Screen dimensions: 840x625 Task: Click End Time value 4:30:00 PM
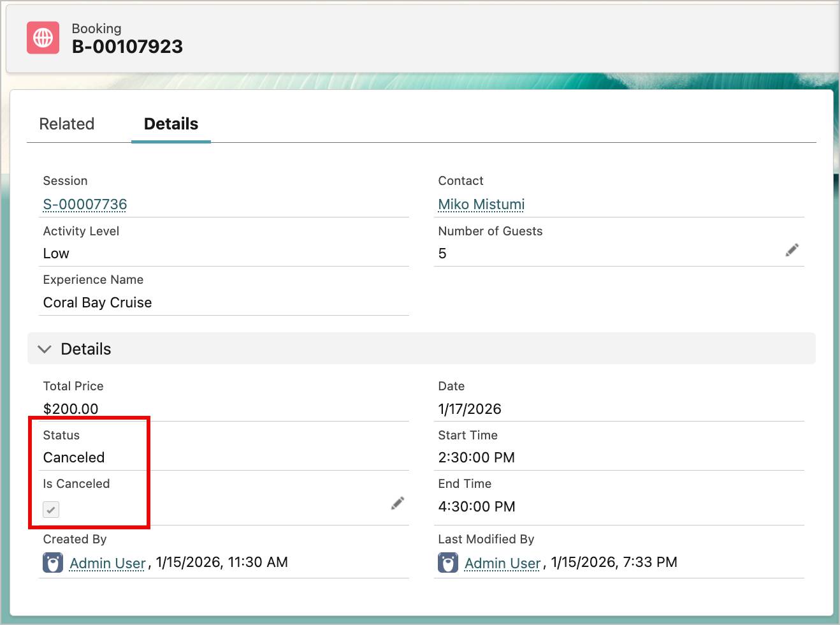pos(477,506)
